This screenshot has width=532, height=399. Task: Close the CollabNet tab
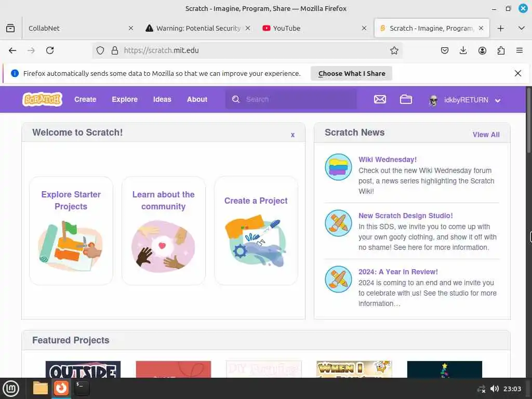[130, 28]
